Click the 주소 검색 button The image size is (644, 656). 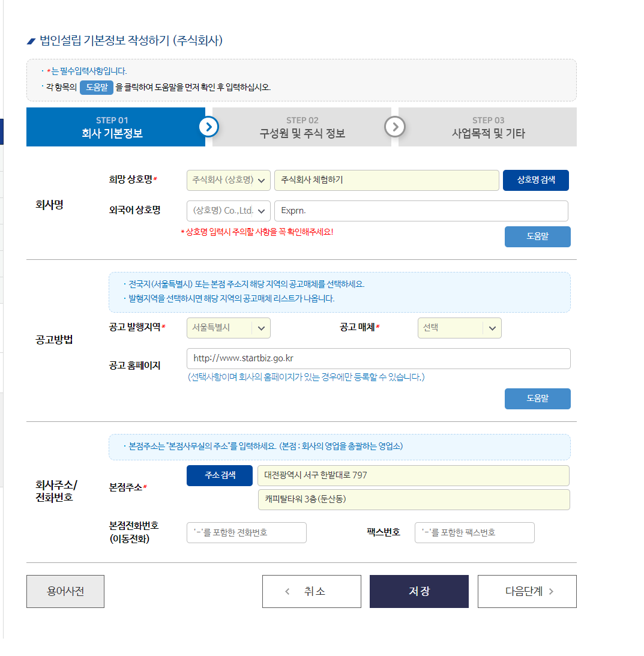(220, 476)
